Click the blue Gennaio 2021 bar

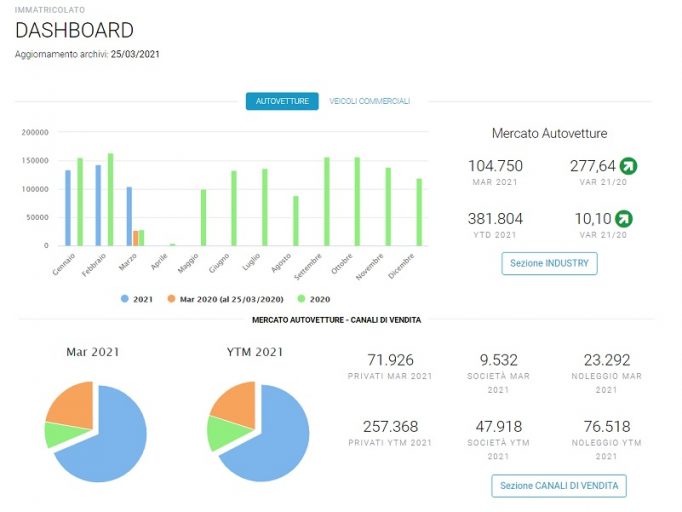click(x=68, y=208)
